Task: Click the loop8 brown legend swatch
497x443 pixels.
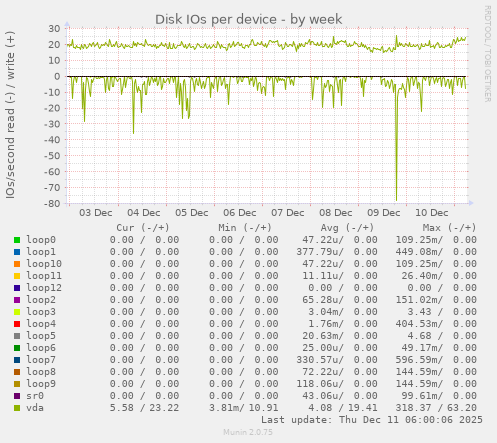Action: [17, 372]
